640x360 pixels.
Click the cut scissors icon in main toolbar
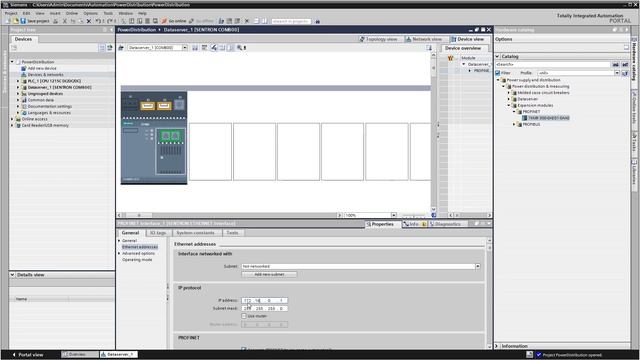pos(64,21)
